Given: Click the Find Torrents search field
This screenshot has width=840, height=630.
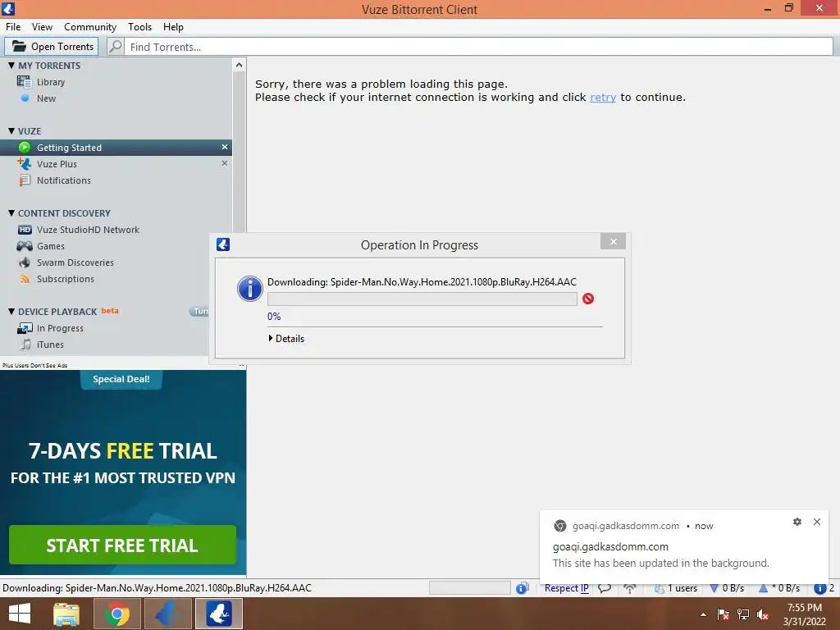Looking at the screenshot, I should pyautogui.click(x=478, y=47).
